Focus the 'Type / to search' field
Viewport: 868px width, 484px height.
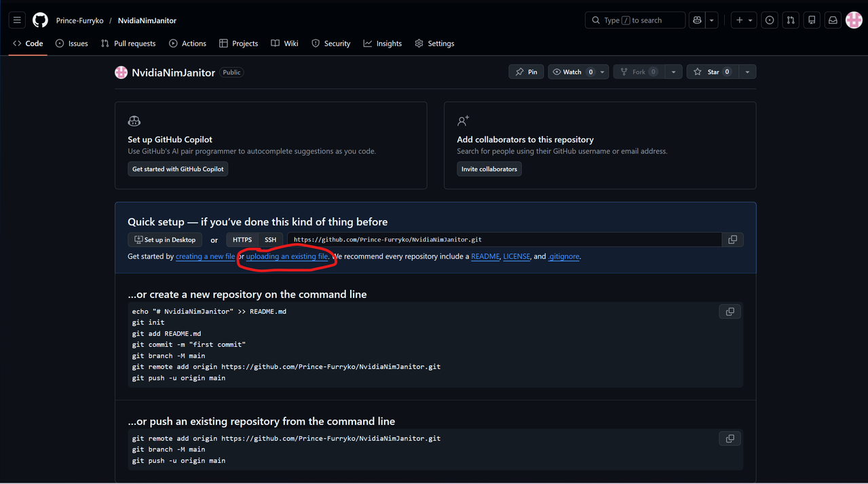pyautogui.click(x=635, y=20)
